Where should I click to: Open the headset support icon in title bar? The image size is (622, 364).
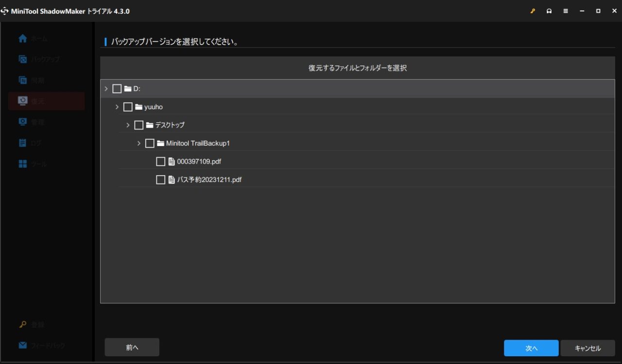point(549,11)
